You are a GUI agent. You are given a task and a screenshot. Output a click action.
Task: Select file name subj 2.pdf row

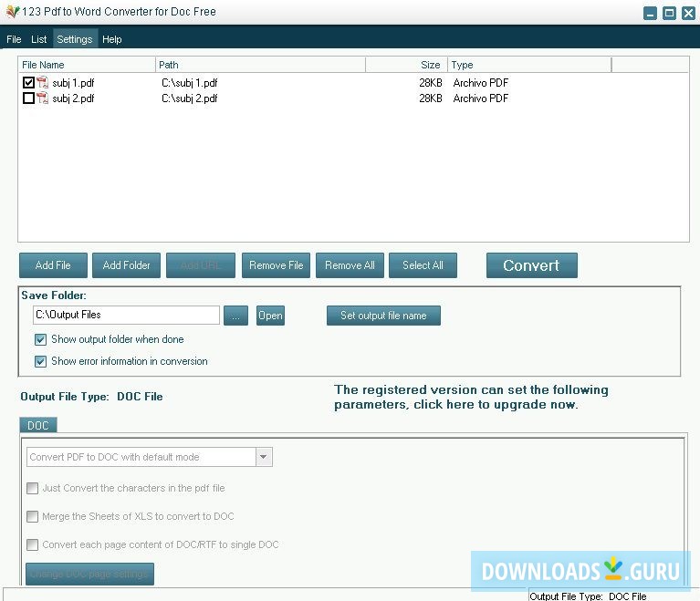pyautogui.click(x=73, y=98)
